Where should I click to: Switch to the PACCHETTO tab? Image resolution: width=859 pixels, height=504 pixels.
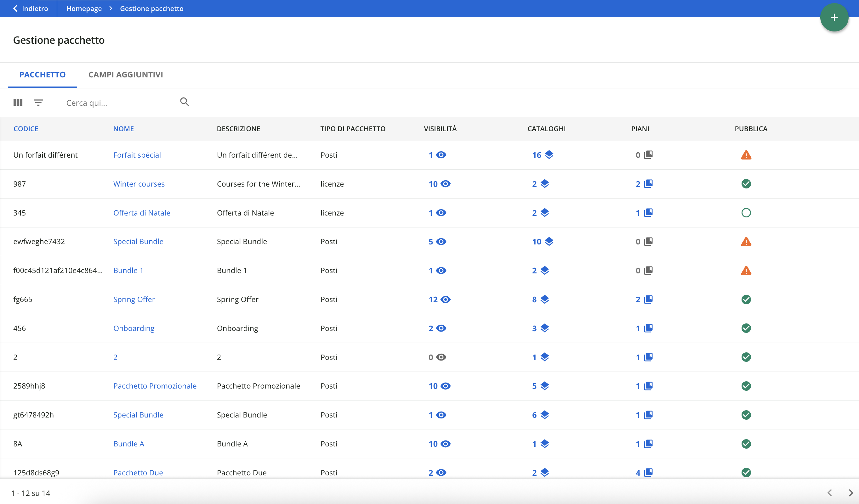click(42, 75)
